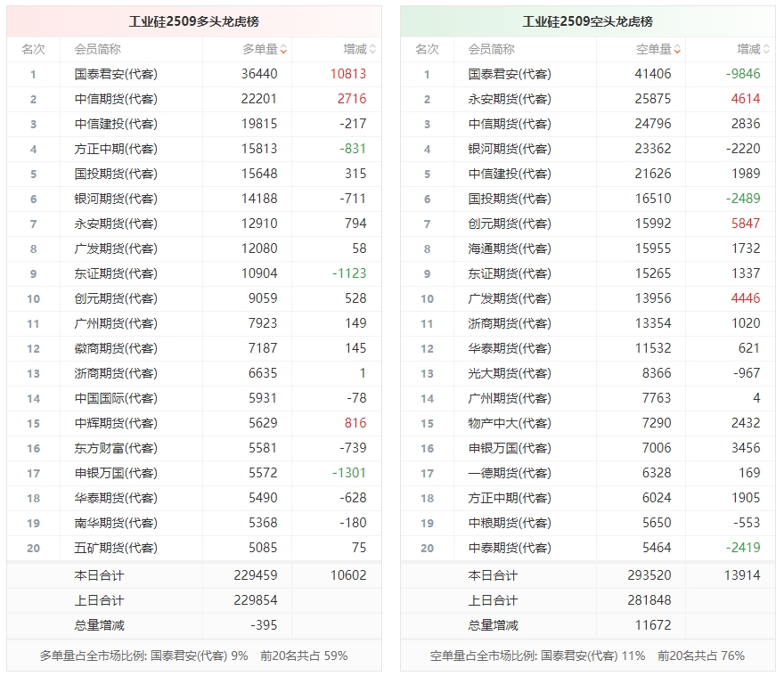Click 海通期货(代客) in the short table
This screenshot has height=676, width=784.
(x=510, y=249)
